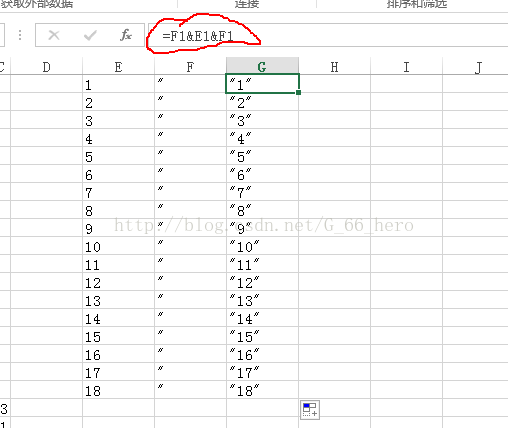Select column D header
This screenshot has height=428, width=508.
[47, 67]
